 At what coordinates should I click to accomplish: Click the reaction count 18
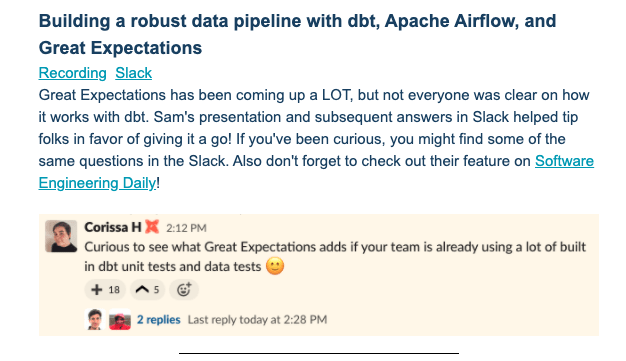click(114, 290)
